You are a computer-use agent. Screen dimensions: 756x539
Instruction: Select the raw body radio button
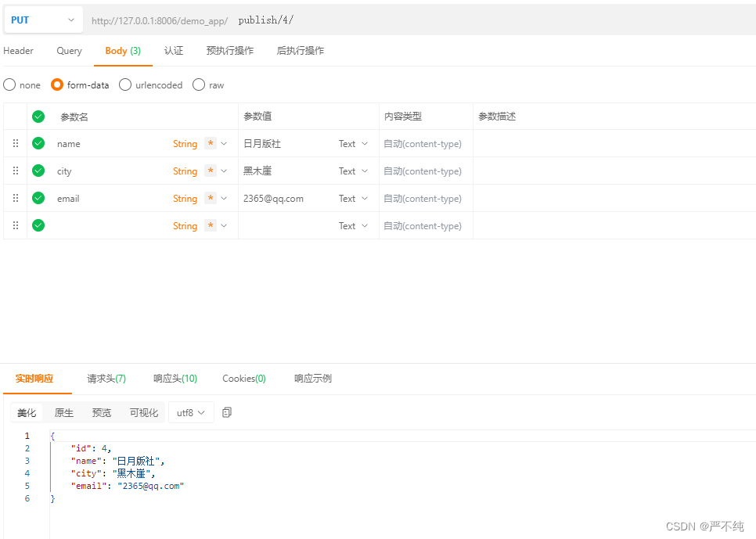[x=199, y=84]
